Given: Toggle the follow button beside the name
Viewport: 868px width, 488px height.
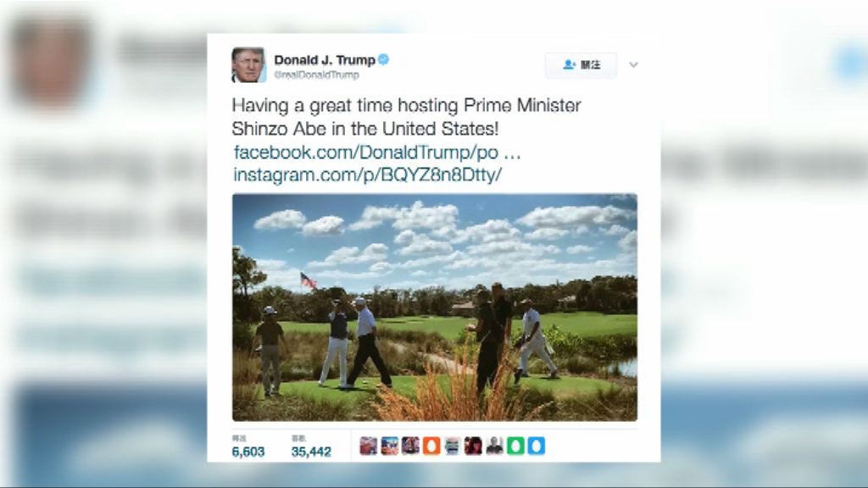Looking at the screenshot, I should coord(581,64).
